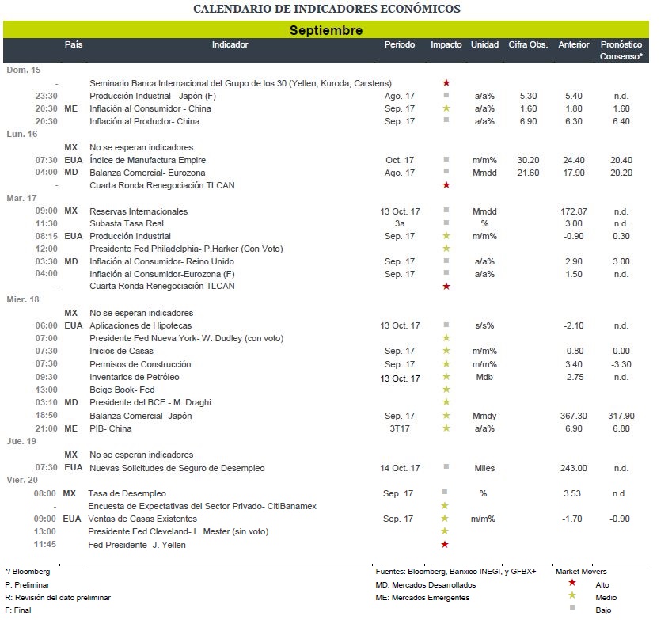Click the Periodo column header
The width and height of the screenshot is (672, 620).
coord(400,44)
